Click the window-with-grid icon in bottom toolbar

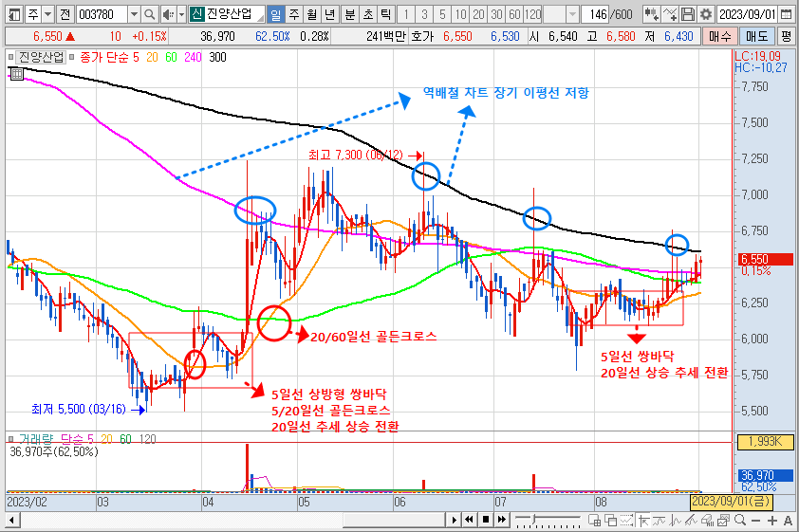[x=594, y=520]
